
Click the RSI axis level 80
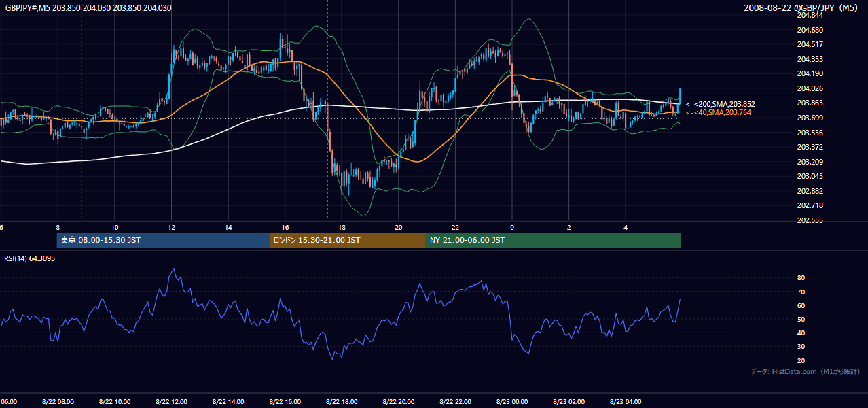[x=801, y=278]
